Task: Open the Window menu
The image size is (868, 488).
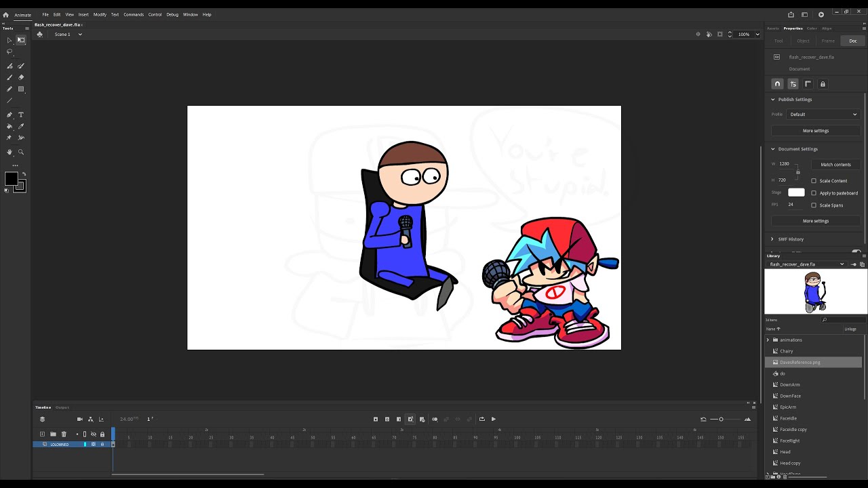Action: pyautogui.click(x=191, y=14)
